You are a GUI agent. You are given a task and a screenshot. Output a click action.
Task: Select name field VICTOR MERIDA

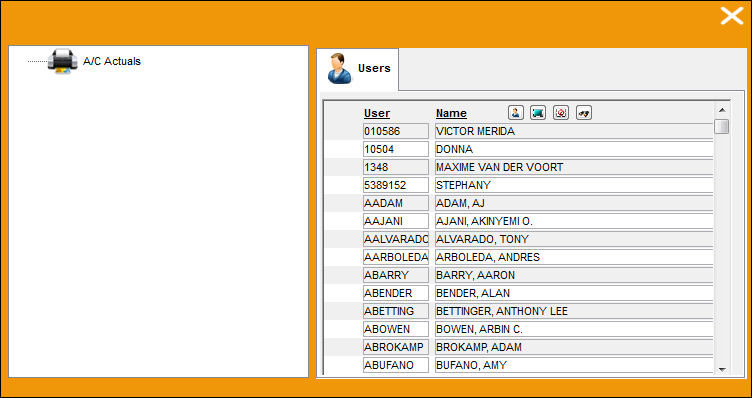(574, 131)
